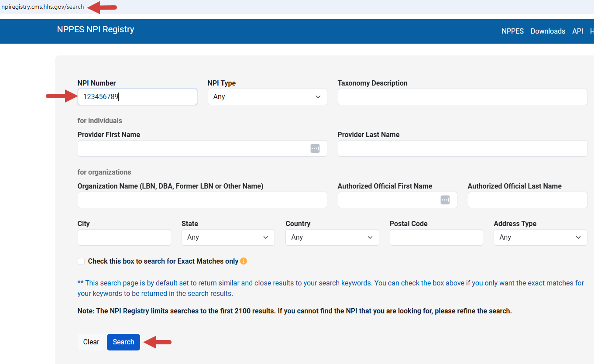Click the Search button

pos(124,342)
